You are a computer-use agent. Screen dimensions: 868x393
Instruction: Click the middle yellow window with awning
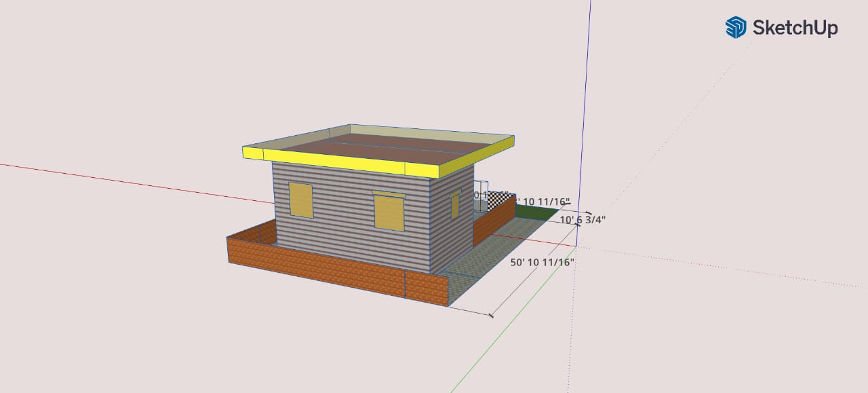coord(389,212)
